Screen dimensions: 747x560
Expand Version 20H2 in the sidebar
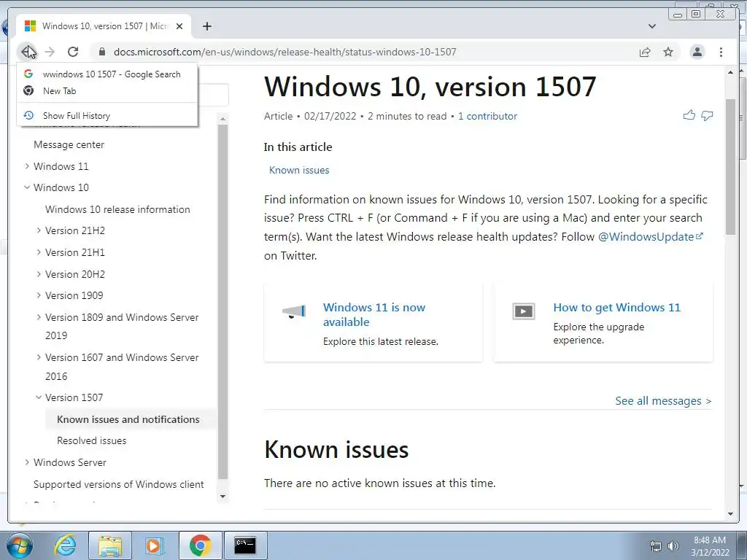(39, 274)
